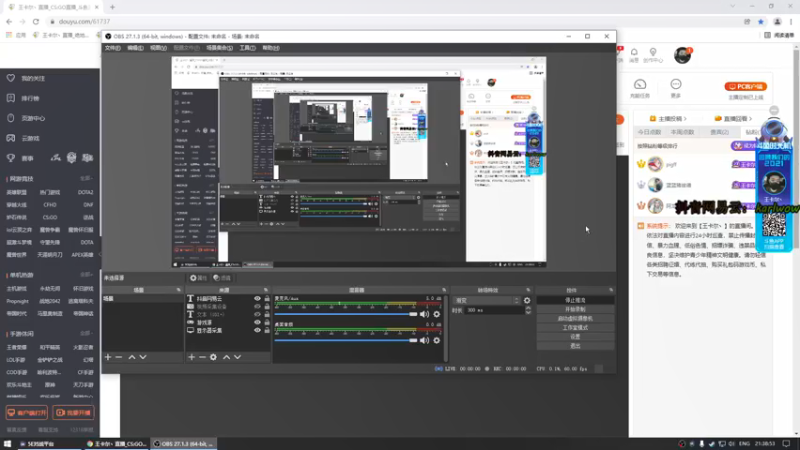Click 启动虚拟摄像机 button
This screenshot has width=800, height=450.
point(575,318)
